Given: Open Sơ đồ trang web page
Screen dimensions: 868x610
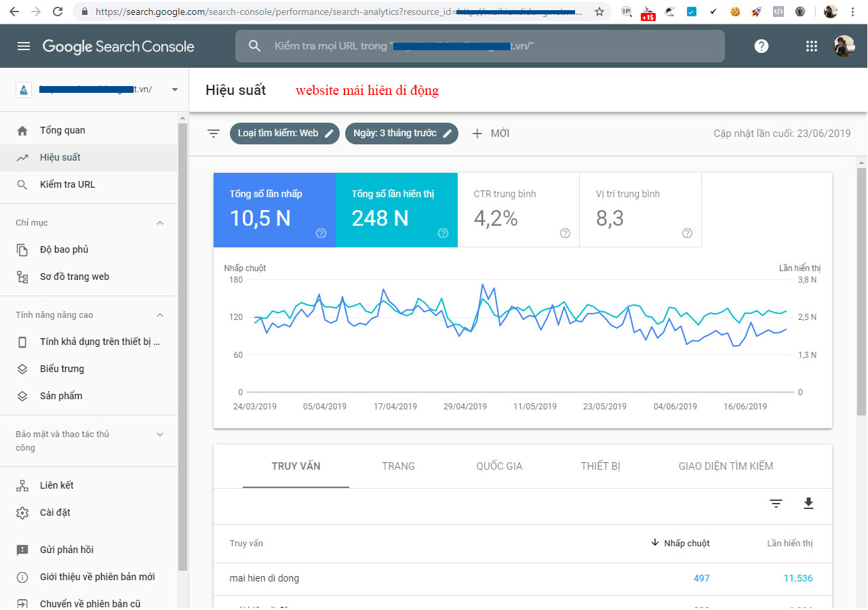Looking at the screenshot, I should [75, 277].
